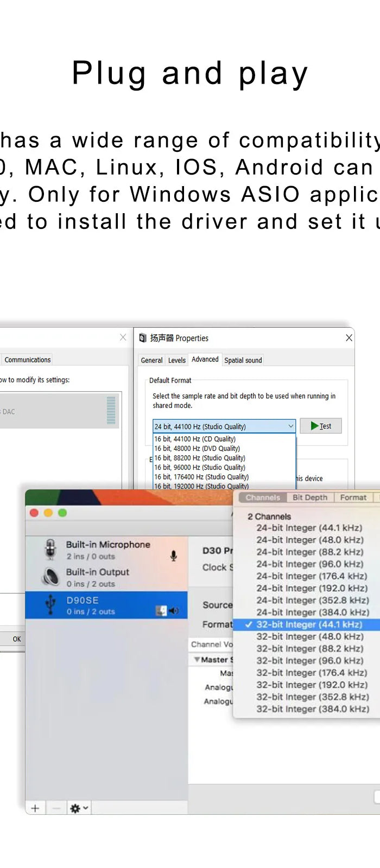Click the D90SE USB device icon
The image size is (380, 868).
(50, 604)
